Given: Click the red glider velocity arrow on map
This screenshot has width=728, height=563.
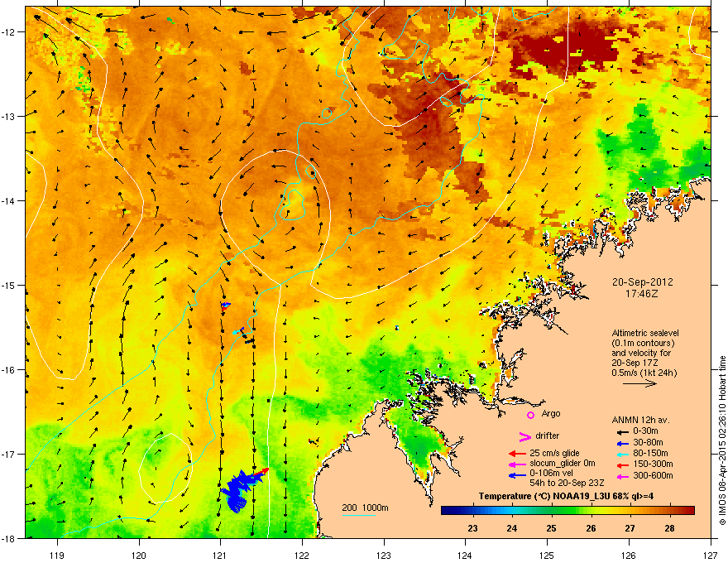Looking at the screenshot, I should pyautogui.click(x=261, y=473).
